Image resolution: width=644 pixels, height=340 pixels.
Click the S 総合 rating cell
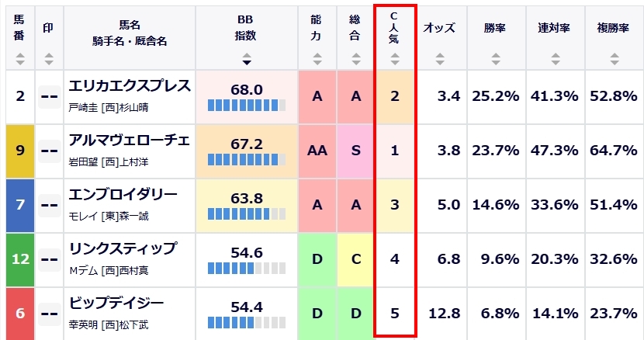[355, 151]
